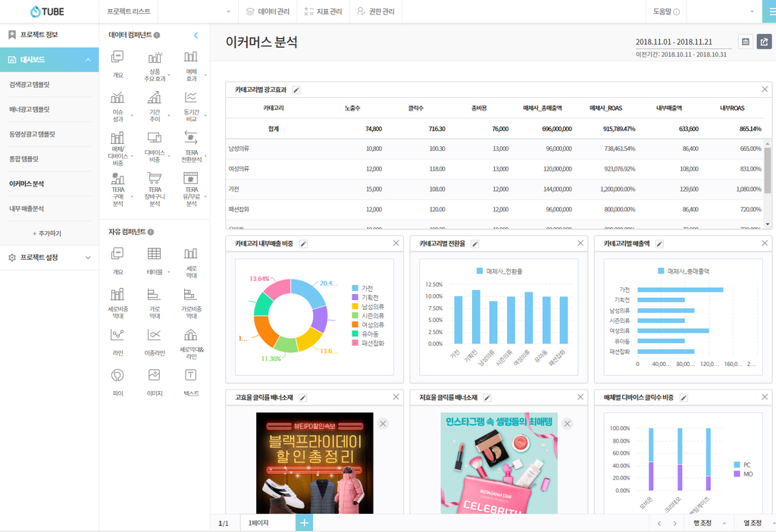The image size is (776, 532).
Task: Add the 이중라인 chart component
Action: [155, 342]
